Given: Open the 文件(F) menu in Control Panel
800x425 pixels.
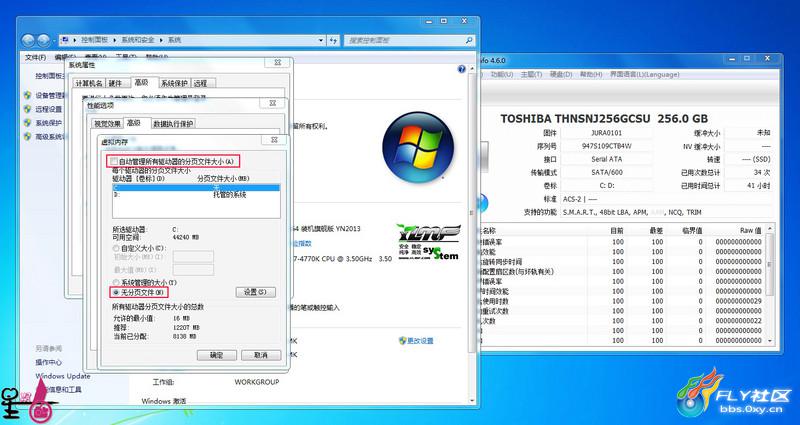Looking at the screenshot, I should (35, 57).
